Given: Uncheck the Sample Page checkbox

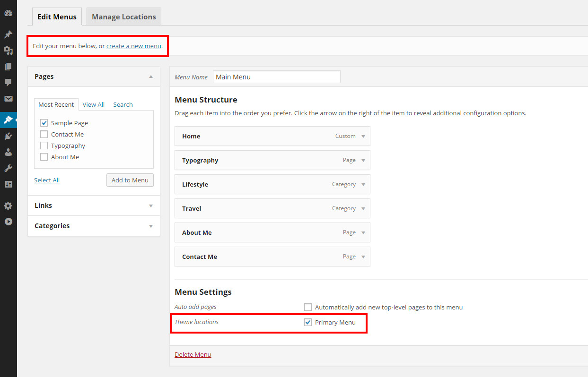Looking at the screenshot, I should [x=44, y=123].
